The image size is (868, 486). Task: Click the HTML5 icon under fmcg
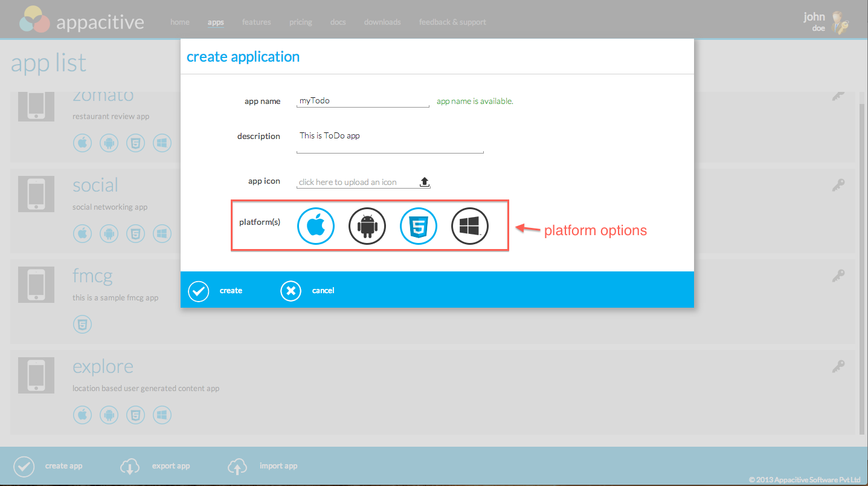[x=82, y=324]
